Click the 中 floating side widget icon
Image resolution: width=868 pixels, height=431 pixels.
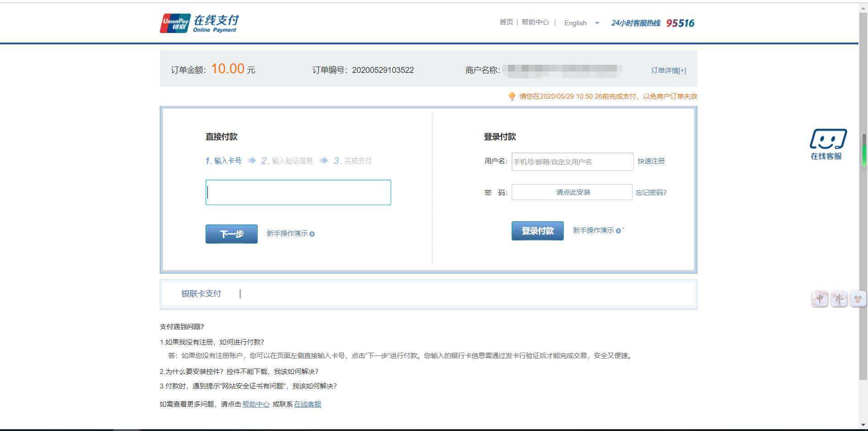tap(820, 299)
